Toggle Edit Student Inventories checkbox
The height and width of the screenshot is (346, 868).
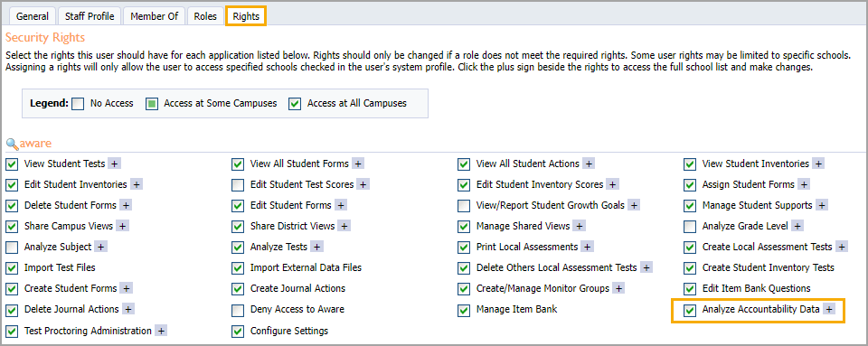(x=12, y=184)
